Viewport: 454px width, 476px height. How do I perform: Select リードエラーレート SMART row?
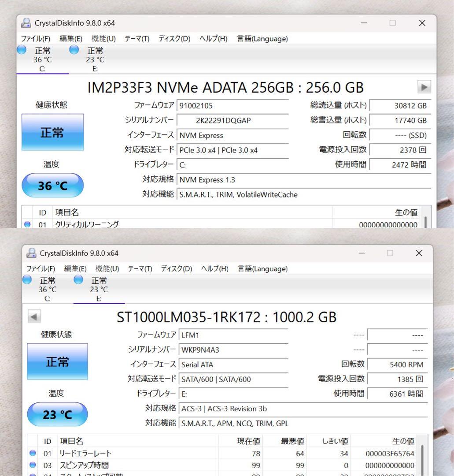222,454
